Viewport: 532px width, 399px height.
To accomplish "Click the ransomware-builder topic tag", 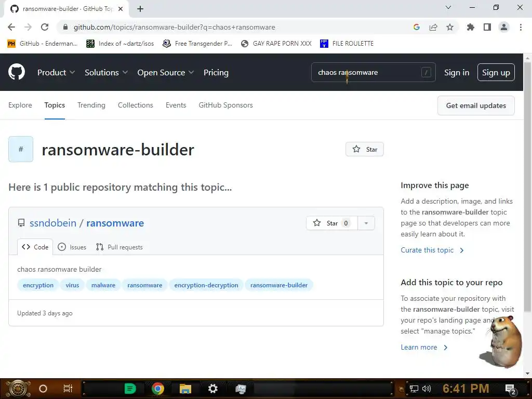I will 279,285.
